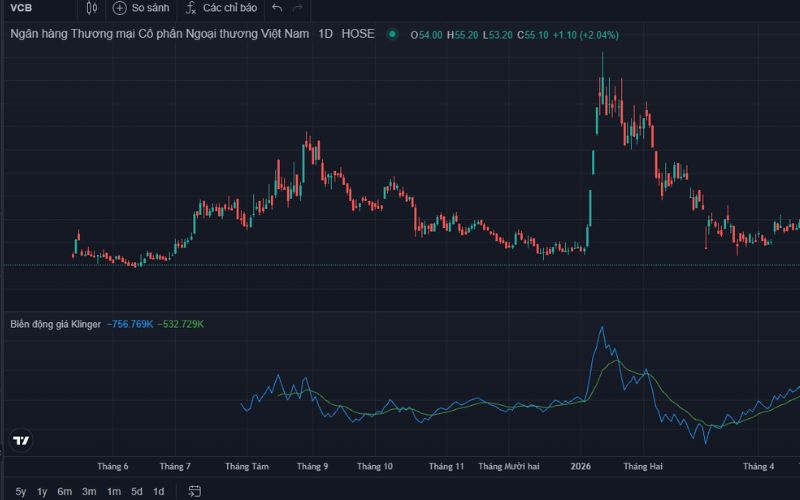Redo the chart action

pyautogui.click(x=298, y=8)
